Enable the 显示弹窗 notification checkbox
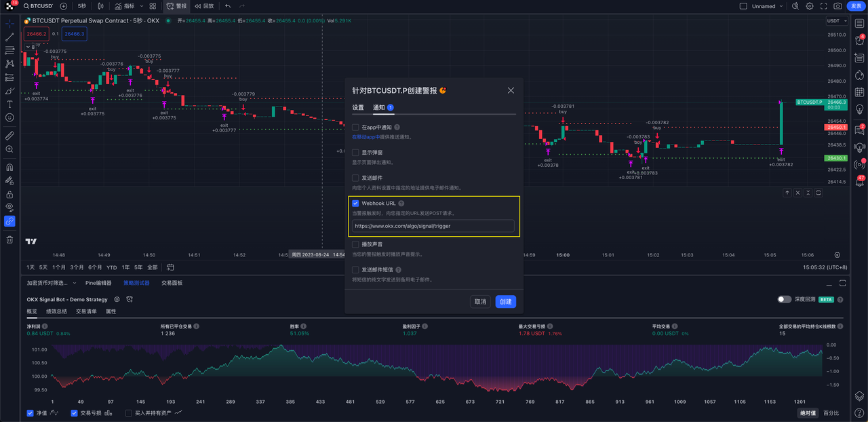 355,152
